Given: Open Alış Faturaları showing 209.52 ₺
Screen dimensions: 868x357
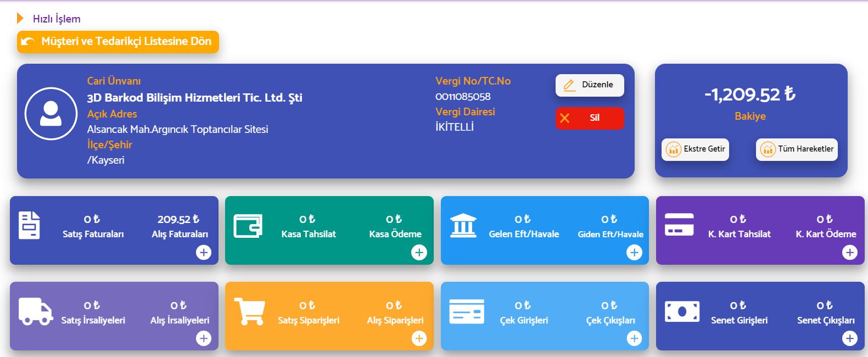Looking at the screenshot, I should click(180, 226).
